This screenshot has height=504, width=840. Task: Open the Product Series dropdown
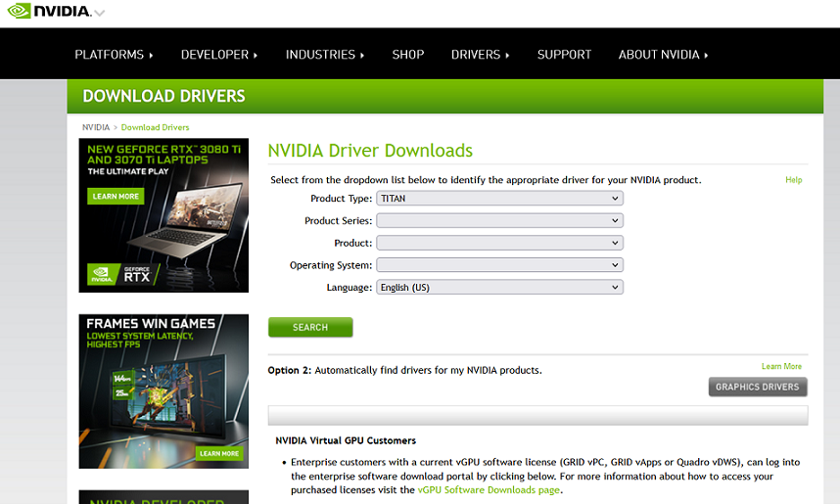(x=500, y=220)
